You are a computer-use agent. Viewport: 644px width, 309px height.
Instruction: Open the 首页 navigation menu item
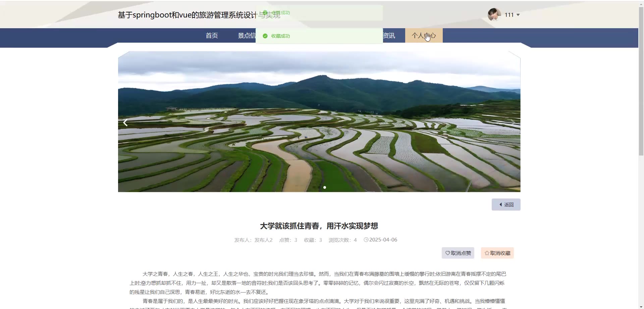click(212, 36)
